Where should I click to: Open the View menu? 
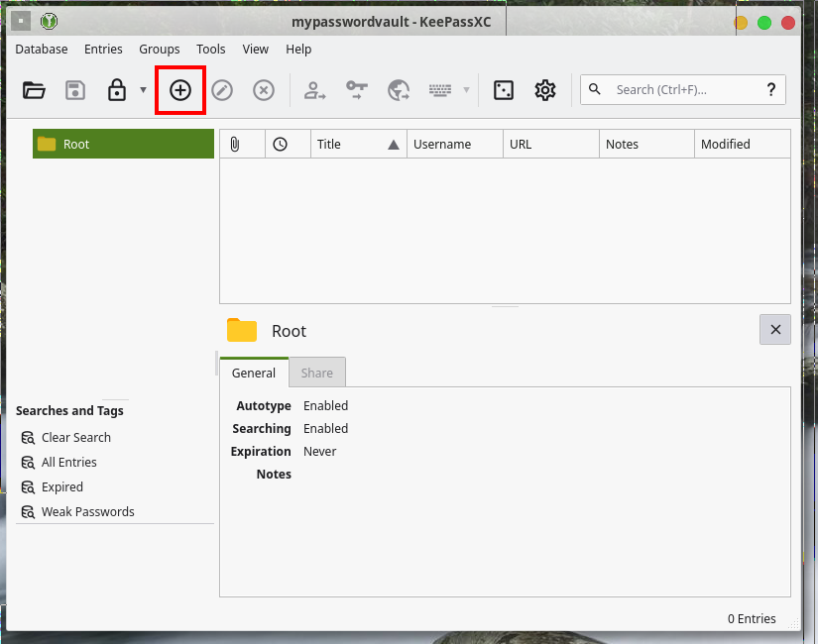[255, 49]
